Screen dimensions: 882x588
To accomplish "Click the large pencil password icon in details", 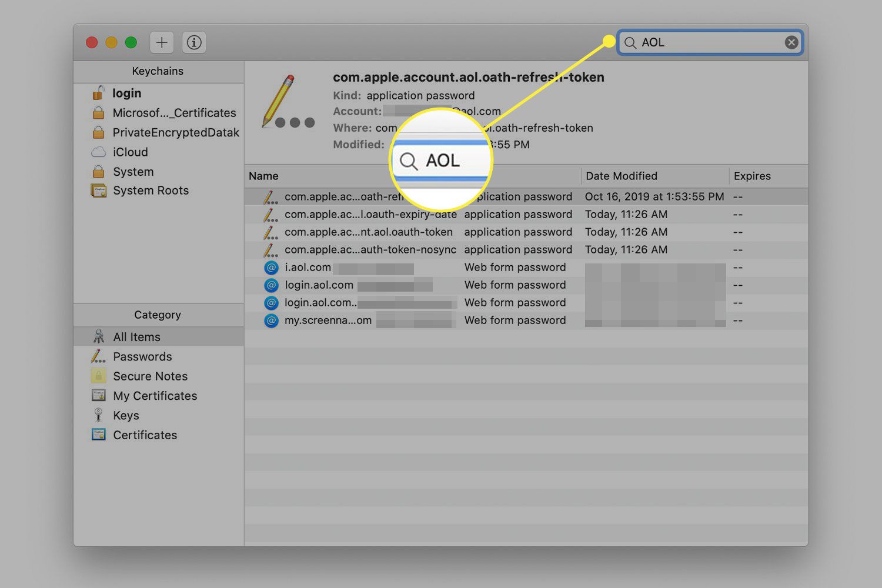I will pyautogui.click(x=288, y=102).
